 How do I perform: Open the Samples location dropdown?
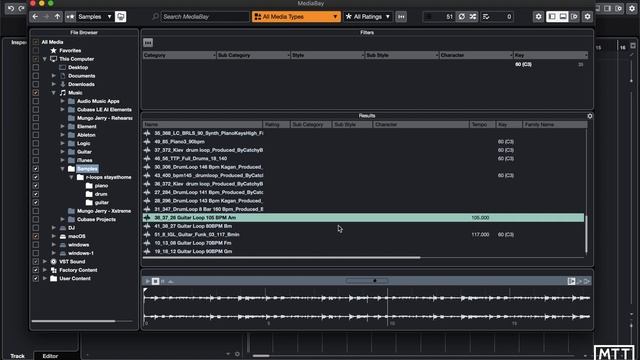95,17
